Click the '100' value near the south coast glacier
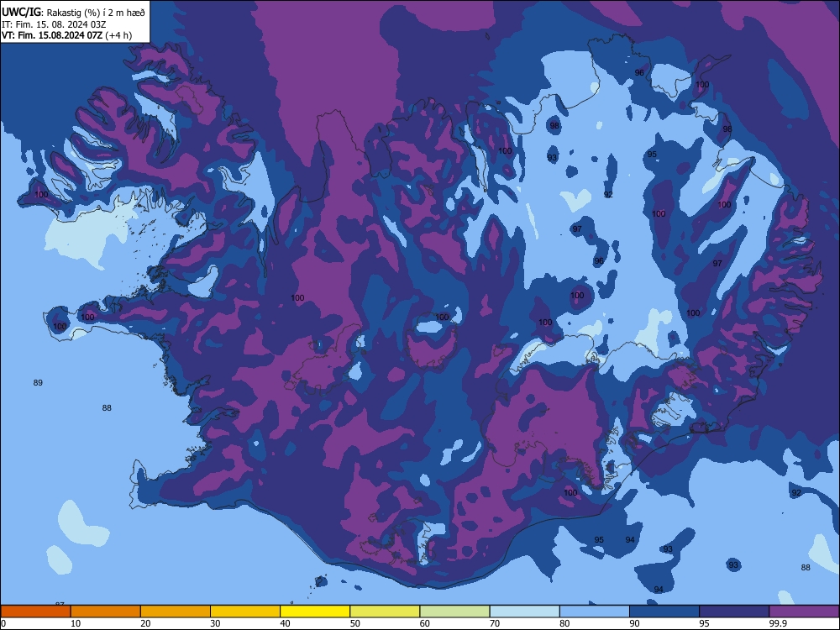Image resolution: width=840 pixels, height=630 pixels. pos(570,493)
